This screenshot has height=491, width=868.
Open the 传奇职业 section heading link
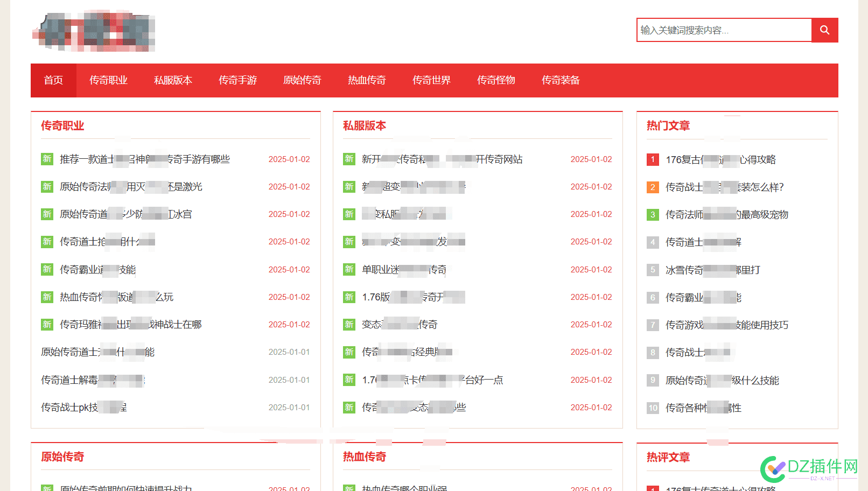[62, 125]
